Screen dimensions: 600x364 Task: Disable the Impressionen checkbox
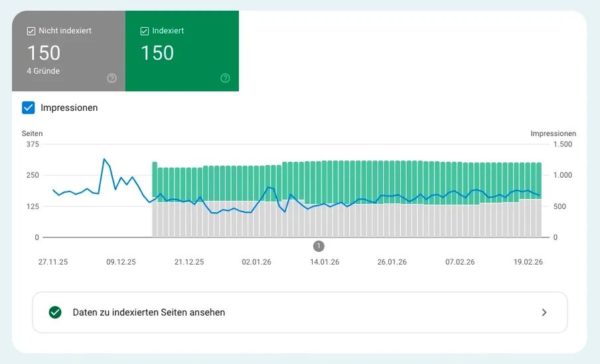(x=29, y=107)
